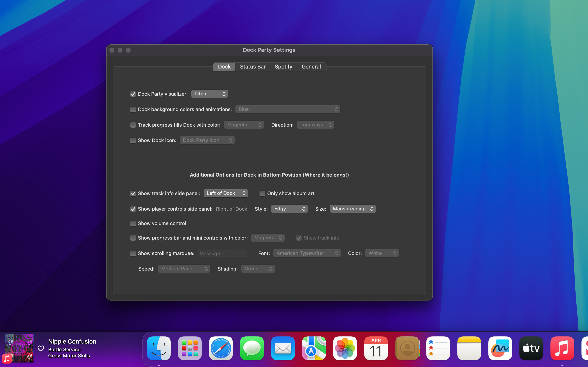
Task: Enable Show scrolling marquee option
Action: [133, 253]
